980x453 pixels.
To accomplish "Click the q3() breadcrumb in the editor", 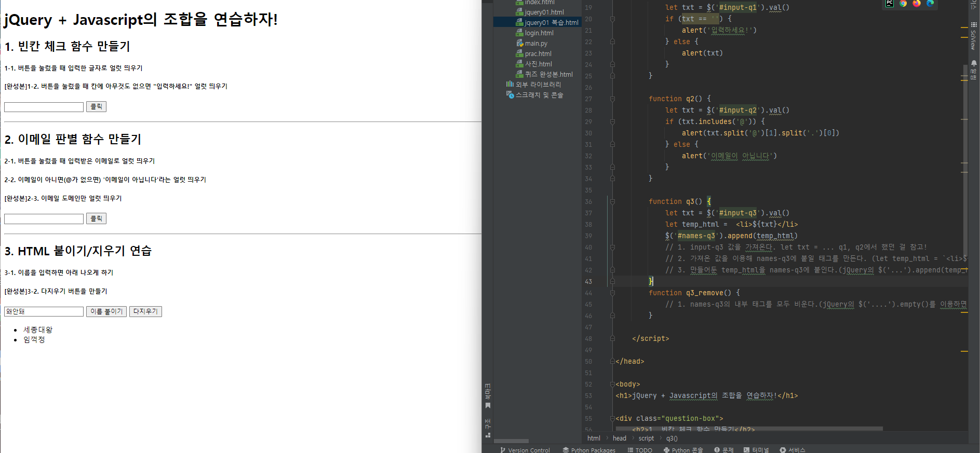I will pos(672,438).
